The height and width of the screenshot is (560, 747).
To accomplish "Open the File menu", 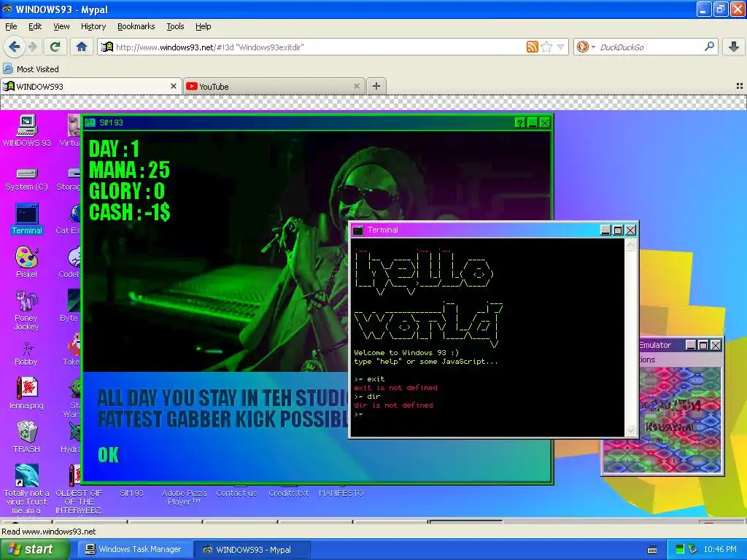I will pos(11,26).
